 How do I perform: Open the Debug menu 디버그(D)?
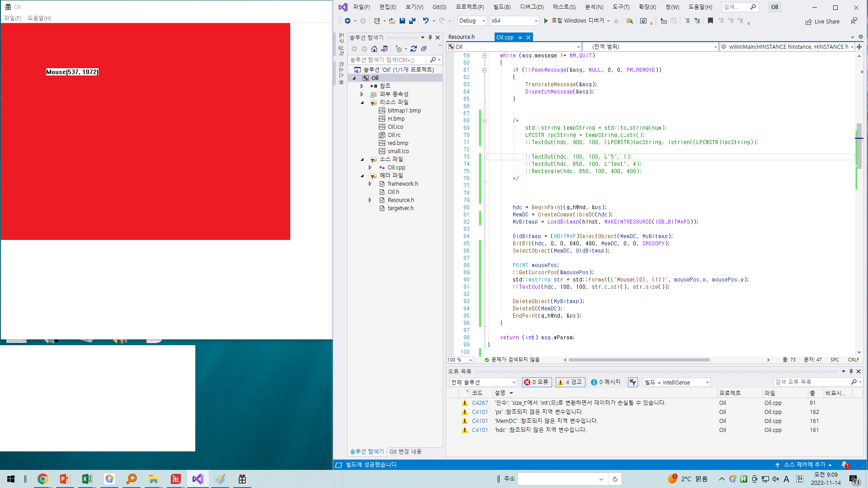tap(532, 7)
